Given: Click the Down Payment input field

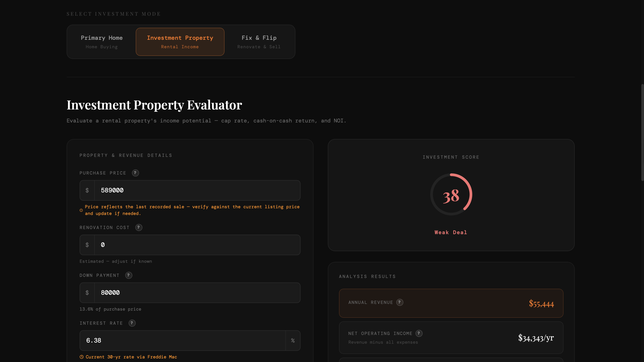Looking at the screenshot, I should click(197, 293).
